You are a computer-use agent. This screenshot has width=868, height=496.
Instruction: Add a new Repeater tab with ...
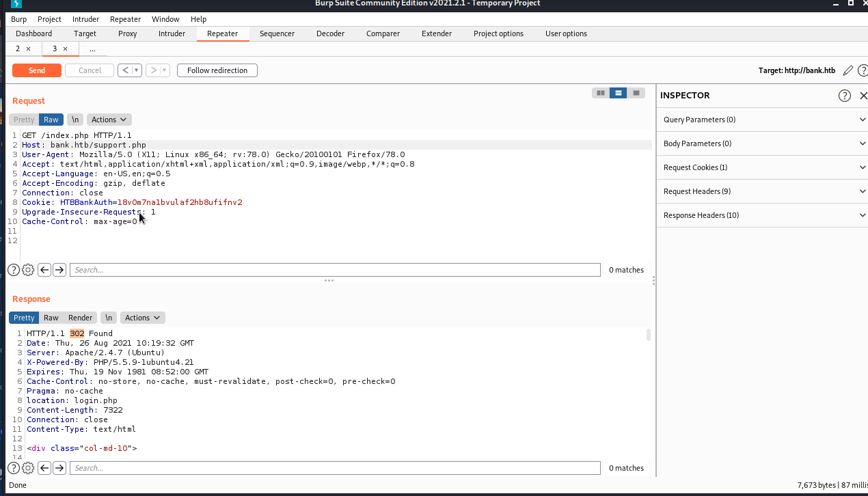point(92,49)
